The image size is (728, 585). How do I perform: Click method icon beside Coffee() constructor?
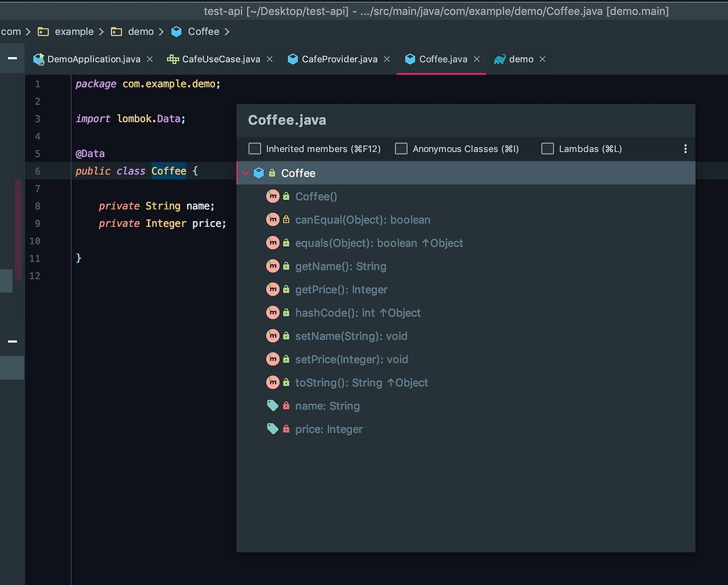click(273, 196)
